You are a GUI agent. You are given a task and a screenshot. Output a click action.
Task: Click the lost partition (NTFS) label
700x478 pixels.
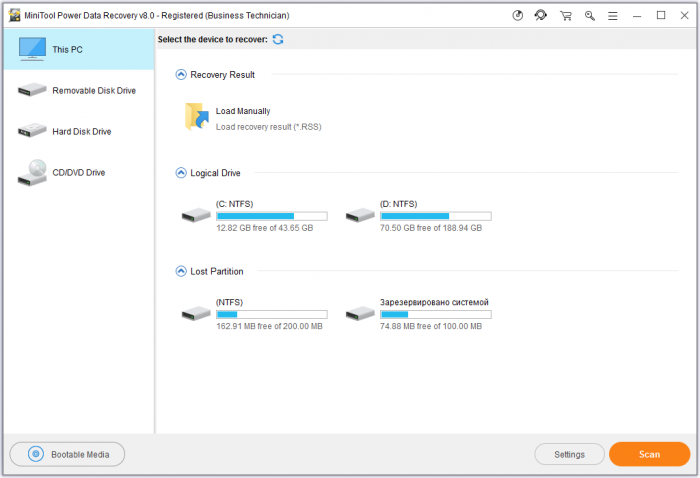pos(229,302)
